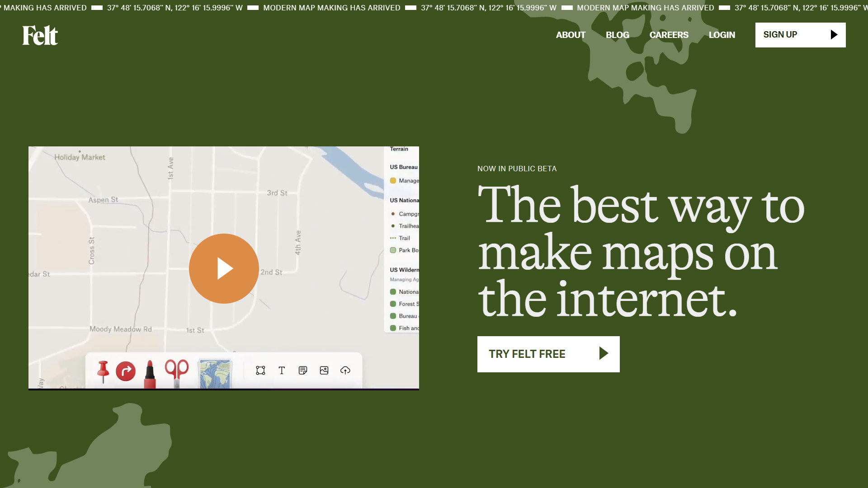Image resolution: width=868 pixels, height=488 pixels.
Task: Open the About page
Action: click(571, 35)
